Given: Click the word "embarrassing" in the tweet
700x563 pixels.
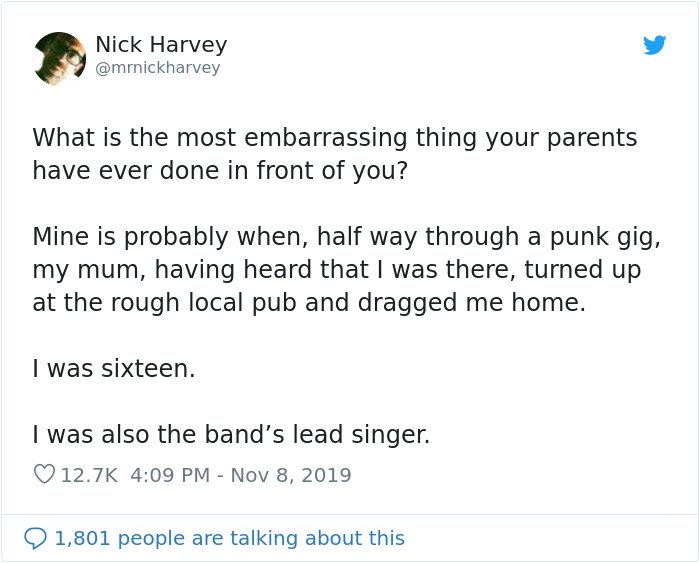Looking at the screenshot, I should pos(325,138).
